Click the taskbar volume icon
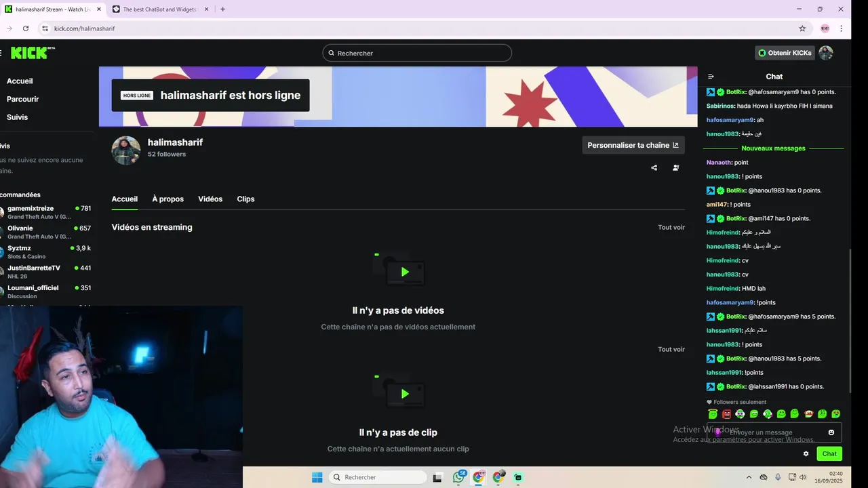This screenshot has width=868, height=488. coord(802,477)
